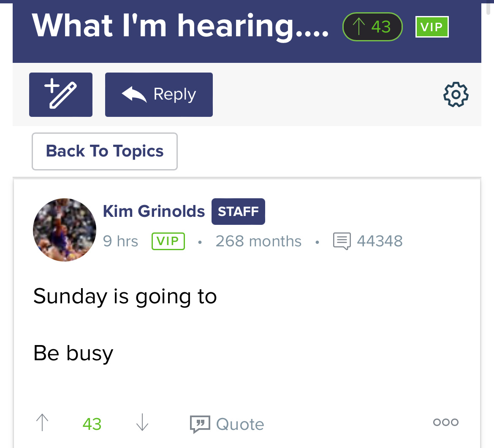Click the page scrollbar at top right

(x=489, y=8)
